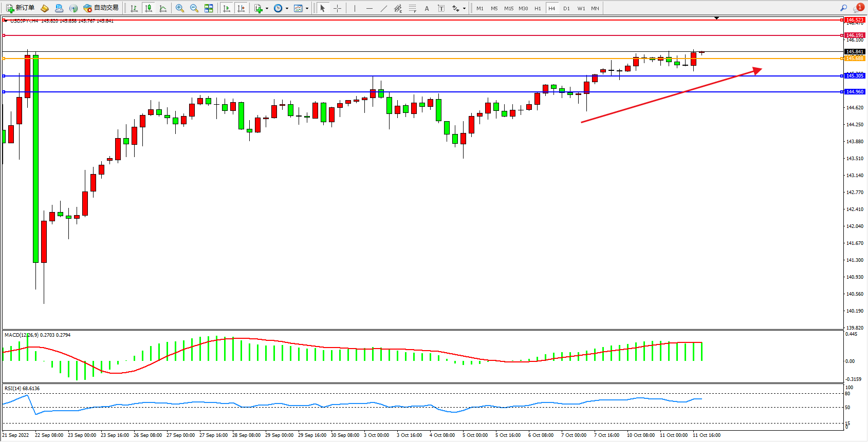Toggle chart shift from right border
868x442 pixels.
(x=241, y=8)
